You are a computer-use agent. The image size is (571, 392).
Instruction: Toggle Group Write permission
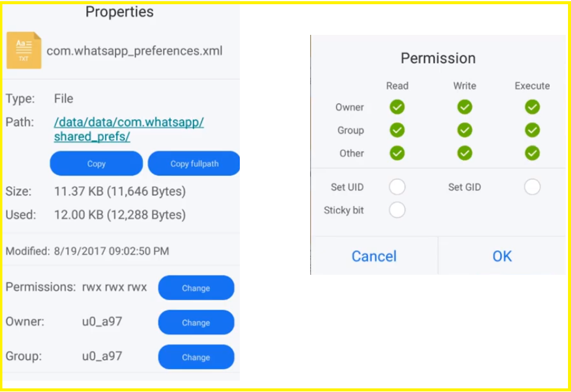point(465,130)
